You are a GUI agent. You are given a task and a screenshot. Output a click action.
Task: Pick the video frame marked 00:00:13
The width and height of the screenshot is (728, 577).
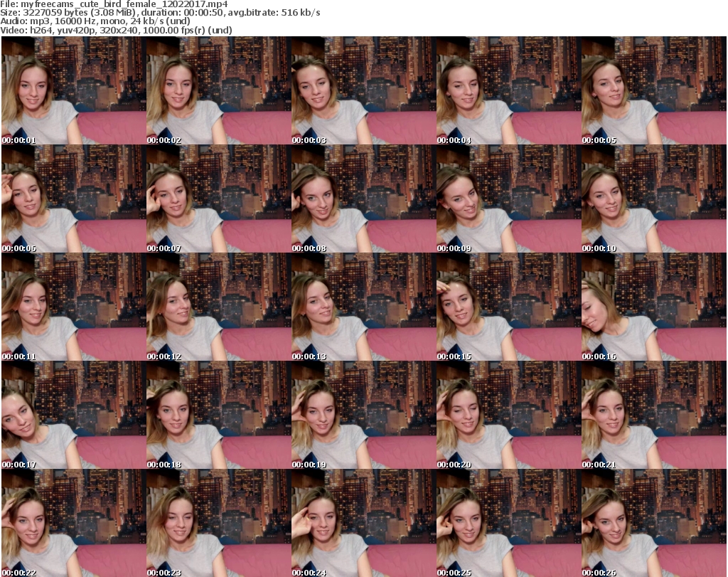click(x=363, y=307)
